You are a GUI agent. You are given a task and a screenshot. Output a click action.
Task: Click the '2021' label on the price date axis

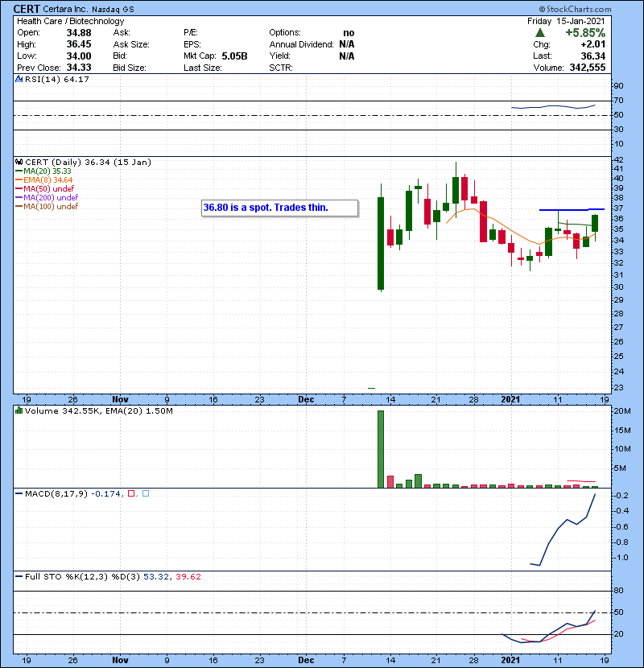pos(510,400)
